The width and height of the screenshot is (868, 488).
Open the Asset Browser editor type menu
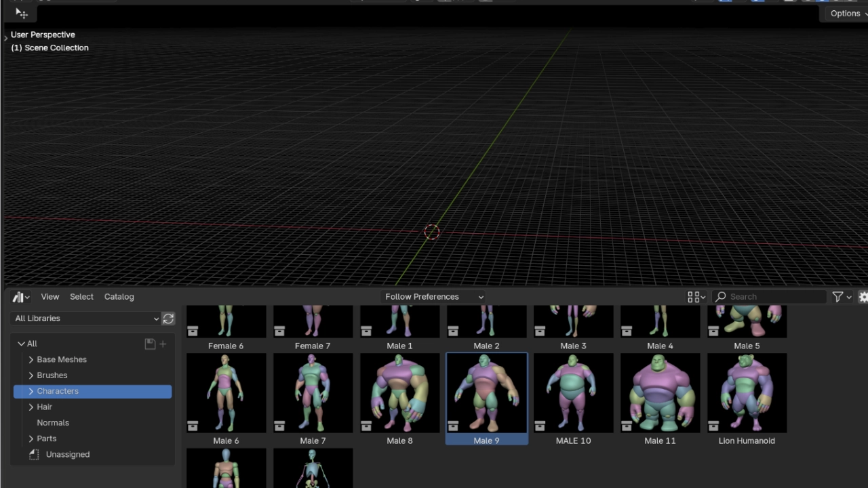[21, 297]
